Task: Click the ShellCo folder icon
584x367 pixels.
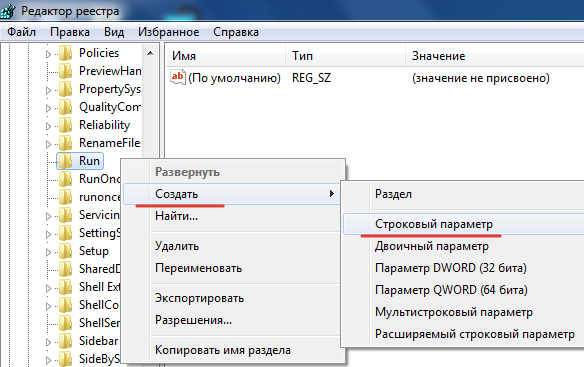Action: [66, 305]
